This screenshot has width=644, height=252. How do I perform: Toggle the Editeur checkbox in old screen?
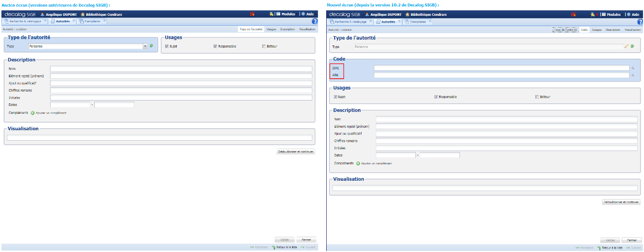[x=264, y=47]
